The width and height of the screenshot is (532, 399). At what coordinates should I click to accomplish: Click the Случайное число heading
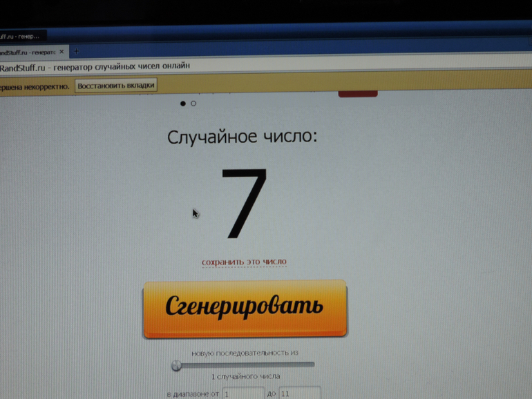coord(243,137)
